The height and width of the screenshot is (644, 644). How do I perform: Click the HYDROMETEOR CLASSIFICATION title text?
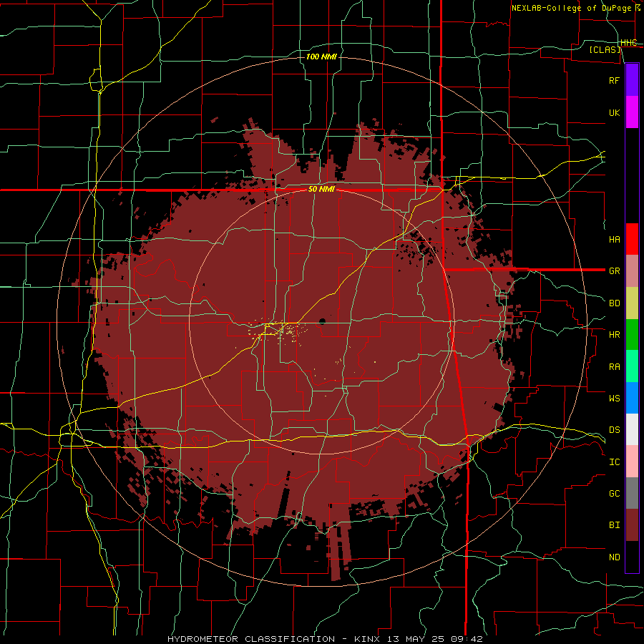[x=251, y=639]
